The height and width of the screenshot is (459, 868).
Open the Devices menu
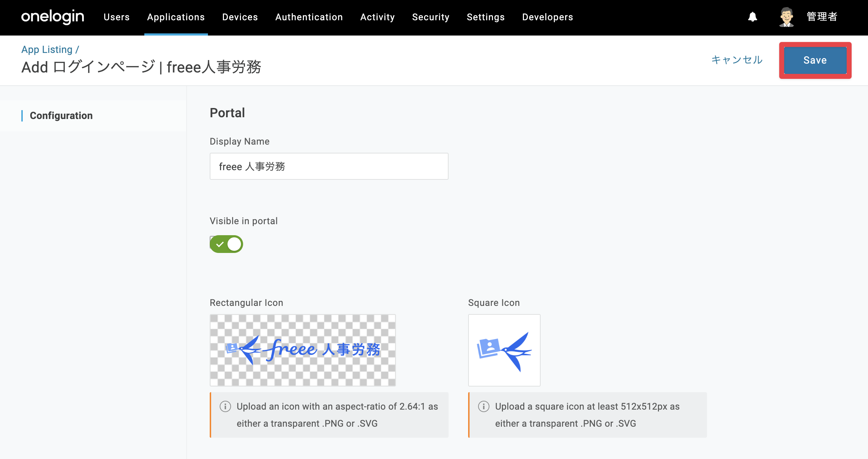pyautogui.click(x=240, y=17)
